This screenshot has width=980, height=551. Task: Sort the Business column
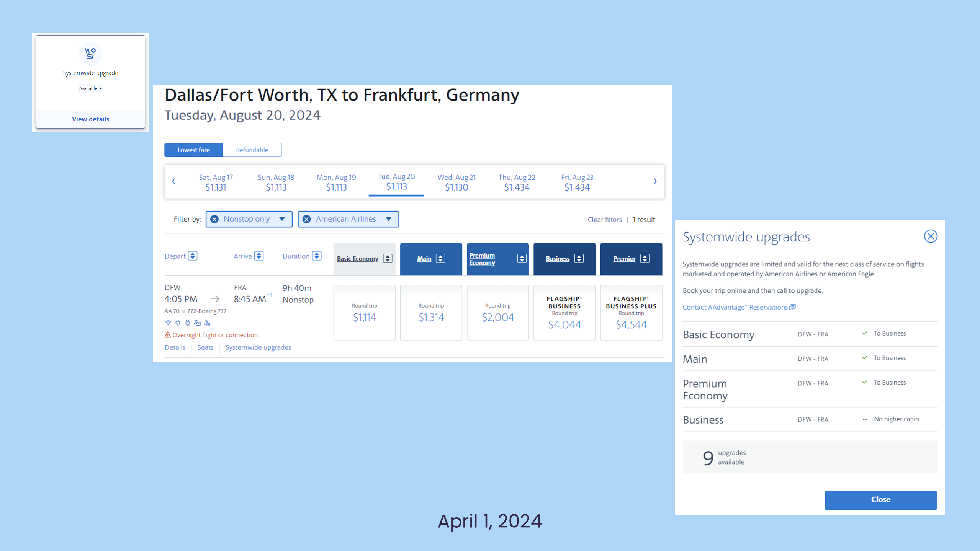[x=579, y=259]
